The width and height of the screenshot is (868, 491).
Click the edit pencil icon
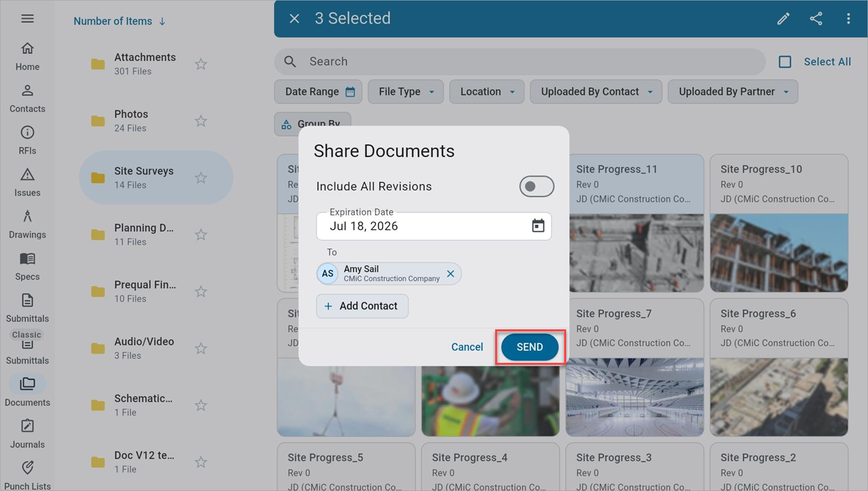(783, 18)
